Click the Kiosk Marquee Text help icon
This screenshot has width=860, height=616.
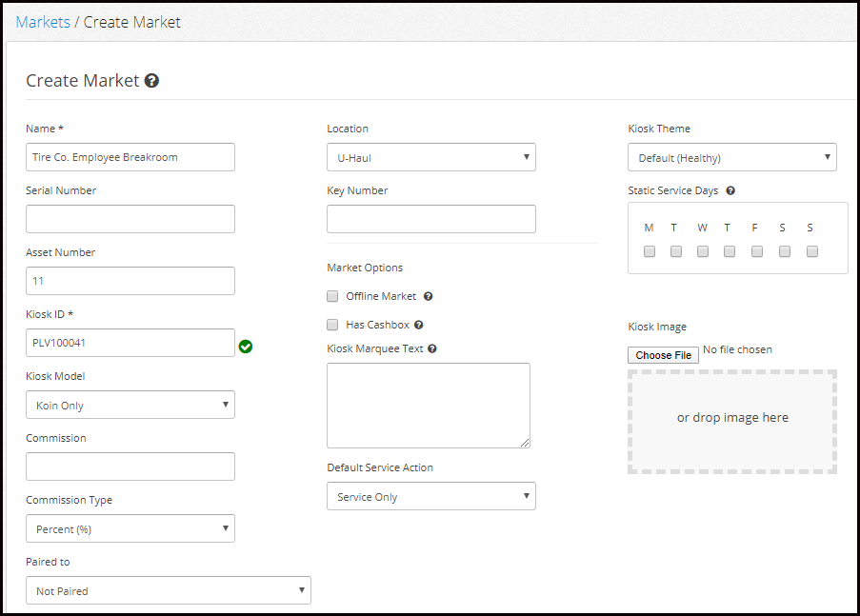pos(432,348)
